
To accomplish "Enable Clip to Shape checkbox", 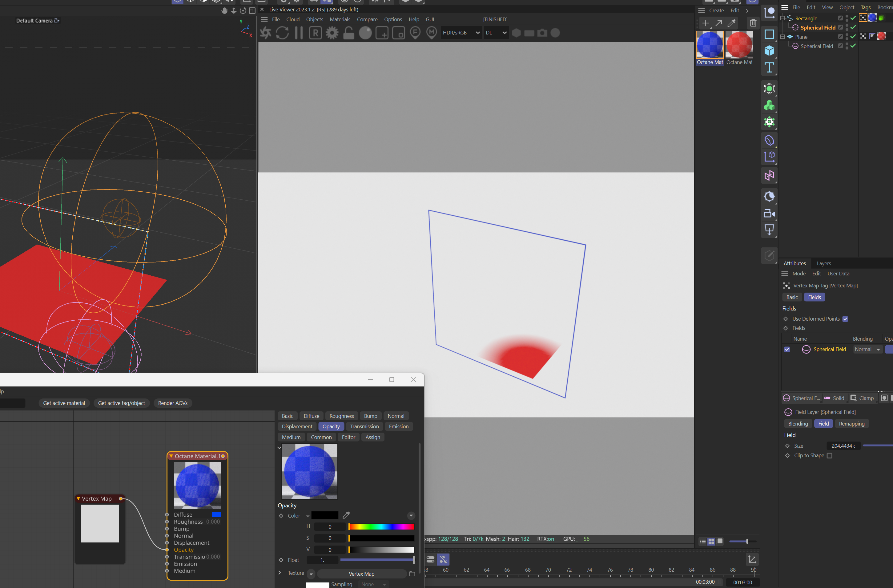I will [830, 455].
